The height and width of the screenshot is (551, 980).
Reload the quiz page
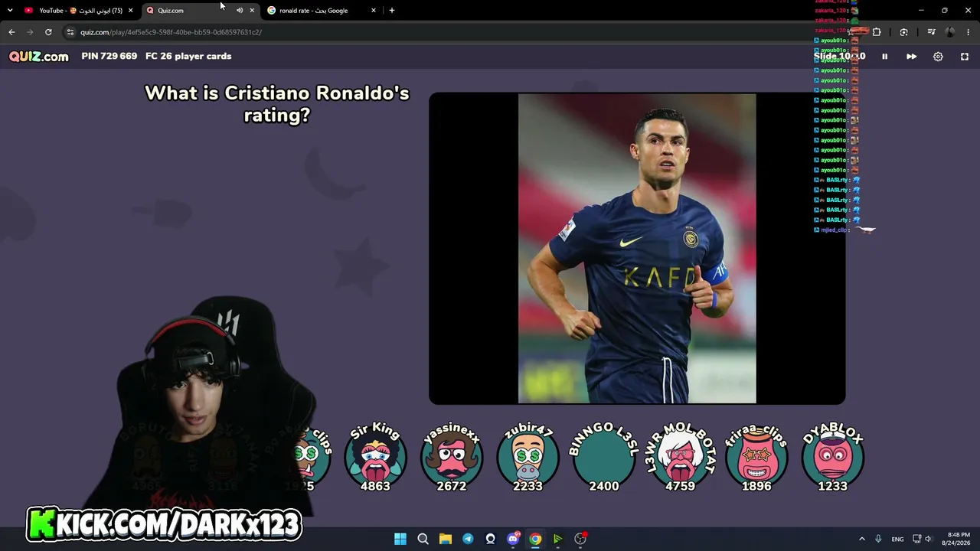(48, 32)
